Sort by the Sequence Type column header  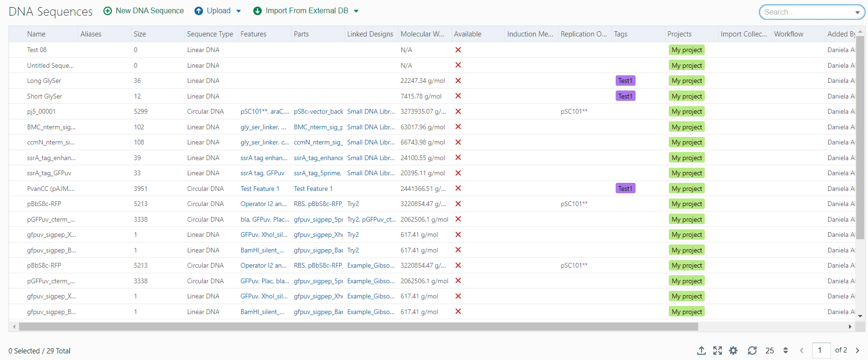[x=210, y=34]
